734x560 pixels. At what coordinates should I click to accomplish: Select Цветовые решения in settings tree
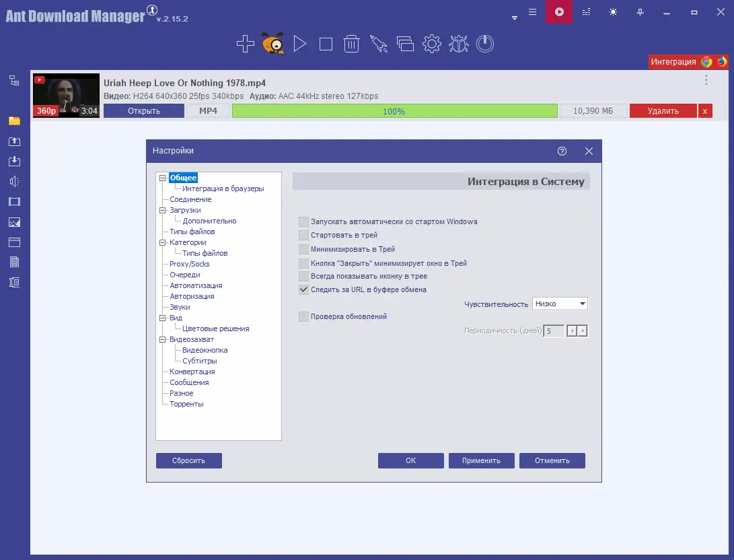click(x=215, y=328)
